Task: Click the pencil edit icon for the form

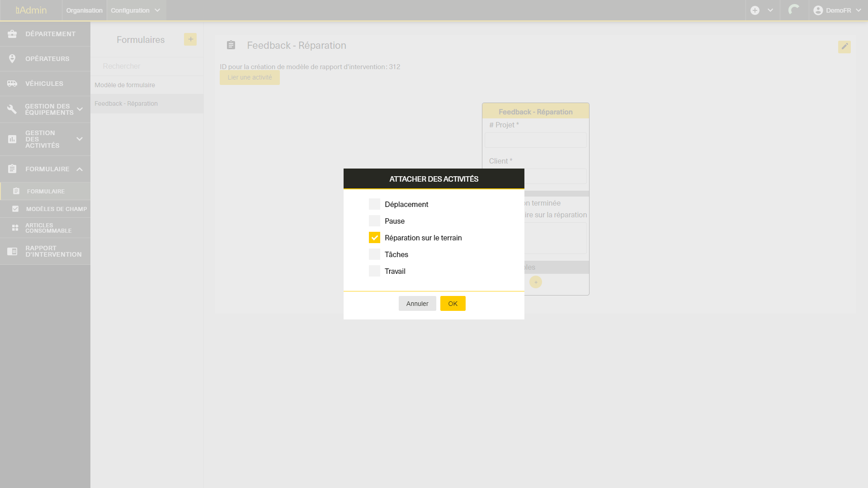Action: coord(844,47)
